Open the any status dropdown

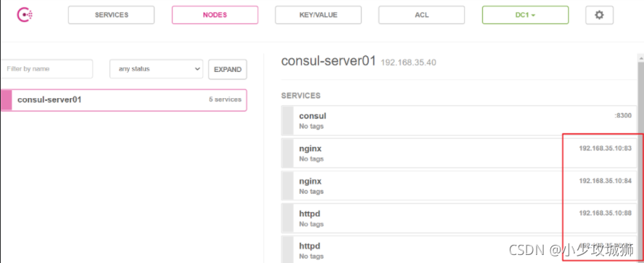click(x=156, y=69)
